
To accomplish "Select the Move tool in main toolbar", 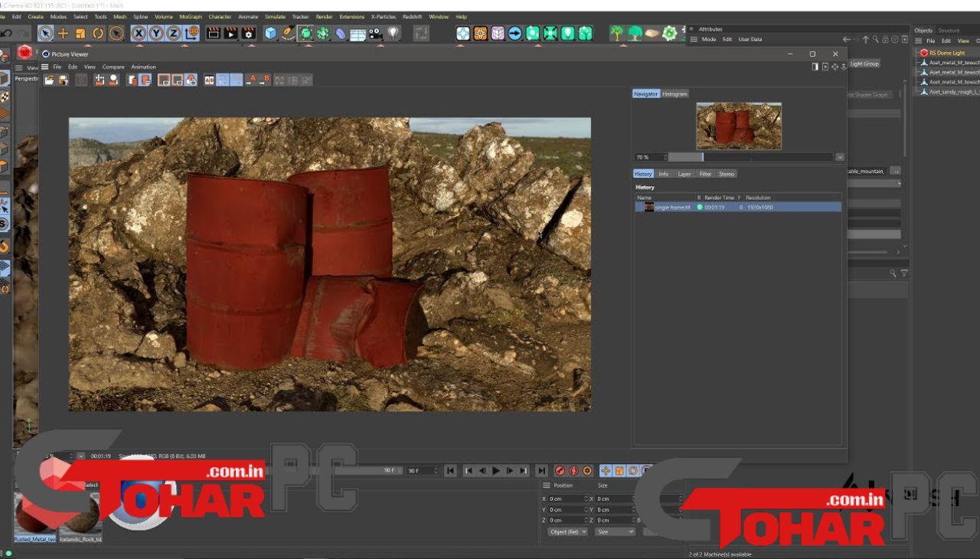I will click(x=64, y=33).
